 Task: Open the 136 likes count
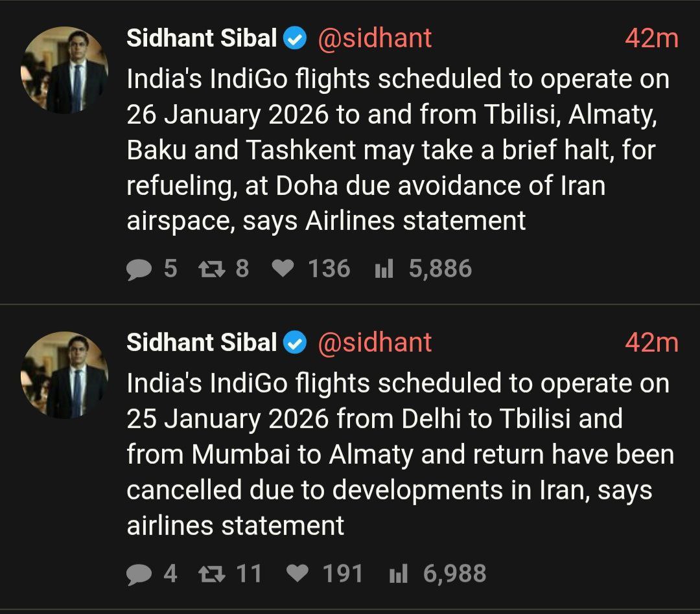[328, 269]
